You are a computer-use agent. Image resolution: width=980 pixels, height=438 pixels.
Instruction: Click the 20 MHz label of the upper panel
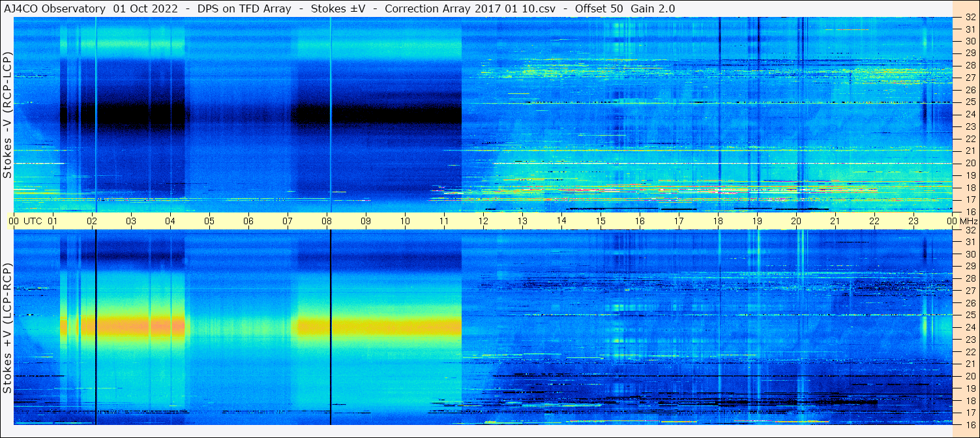tap(970, 162)
